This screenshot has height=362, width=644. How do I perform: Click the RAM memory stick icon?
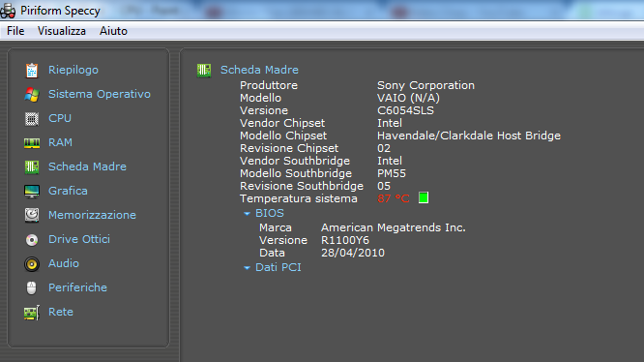[x=32, y=143]
